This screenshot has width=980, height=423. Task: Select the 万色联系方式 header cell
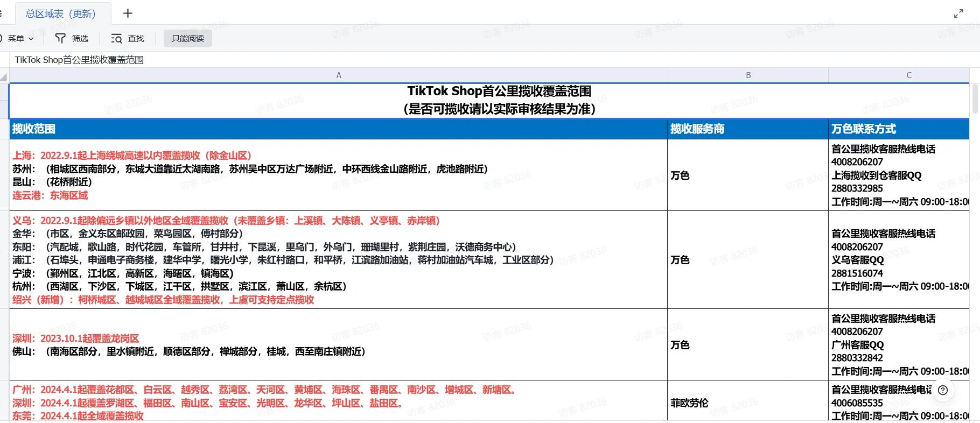(x=899, y=129)
